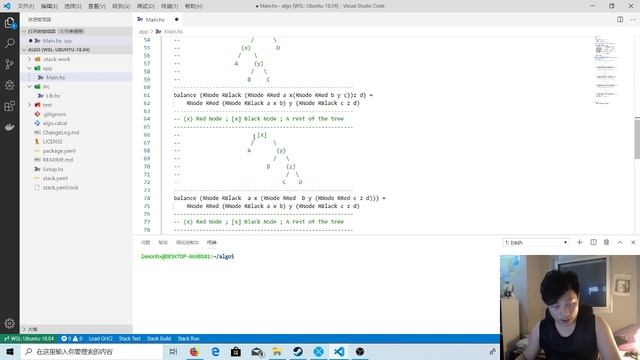Open the Source Control view
640x360 pixels.
[x=9, y=64]
